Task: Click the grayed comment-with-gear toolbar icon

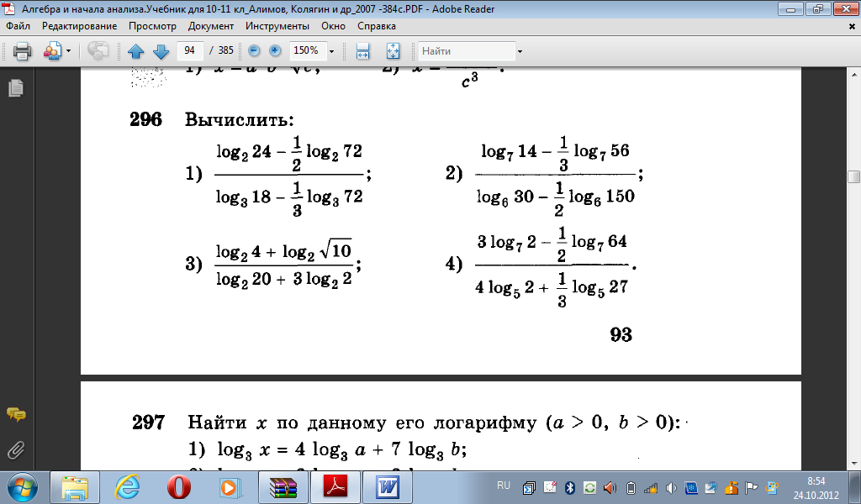Action: click(98, 51)
